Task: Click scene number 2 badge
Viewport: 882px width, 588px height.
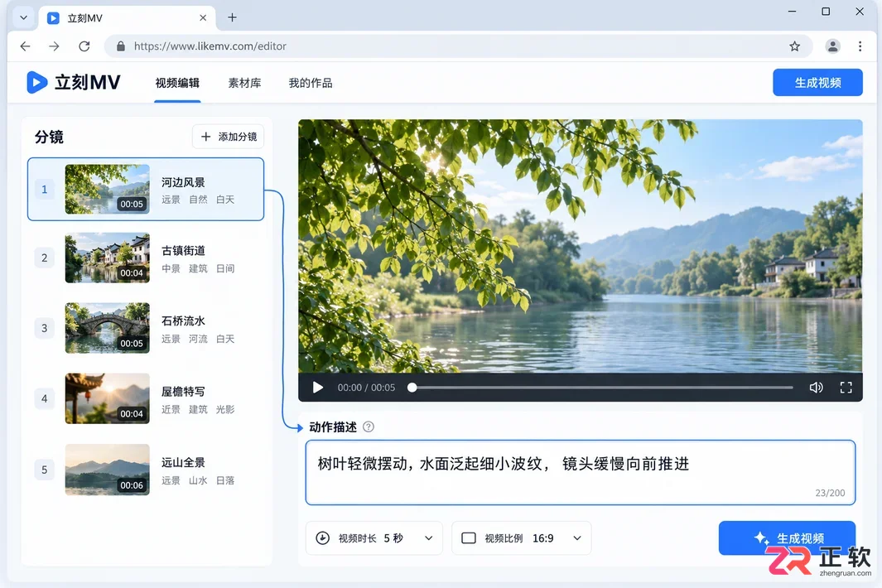Action: pyautogui.click(x=45, y=258)
